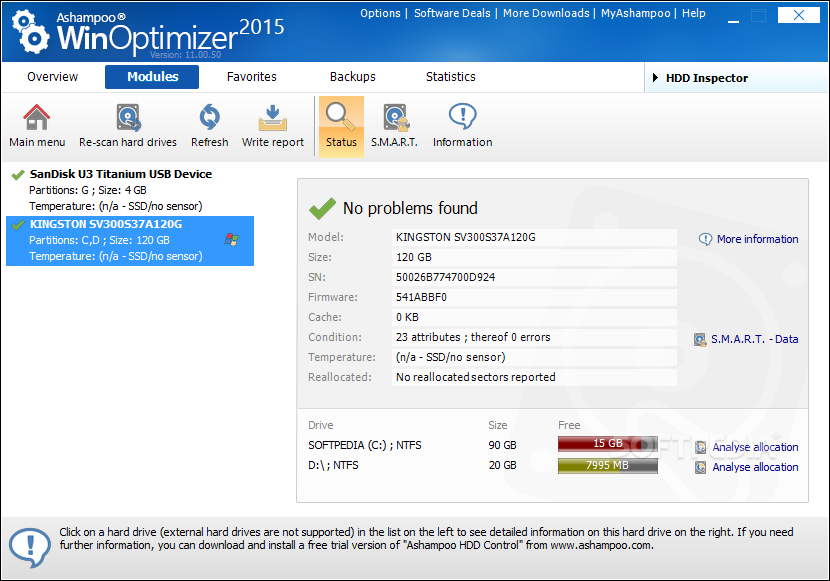
Task: Click the SN value 50026B774700D924
Action: [534, 277]
